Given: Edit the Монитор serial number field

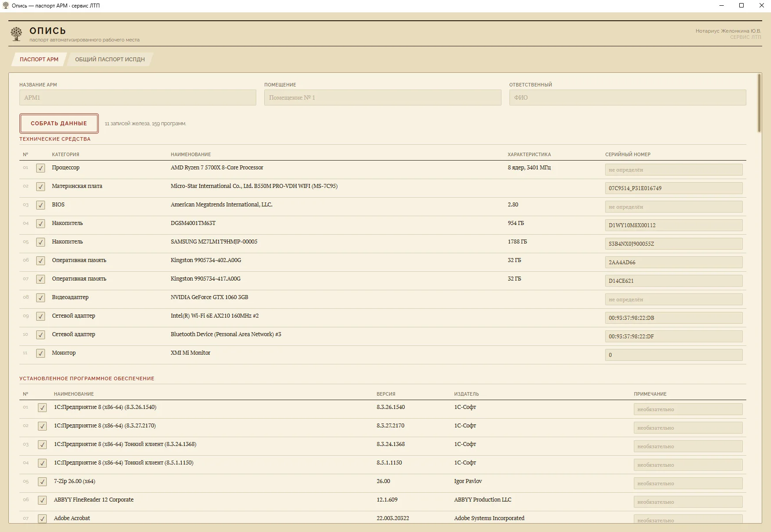Looking at the screenshot, I should [674, 355].
